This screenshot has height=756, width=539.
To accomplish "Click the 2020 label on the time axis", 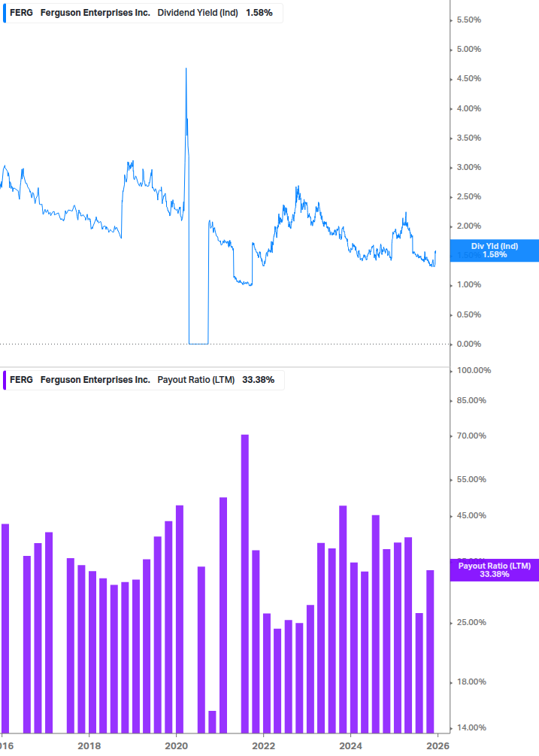I will click(x=177, y=746).
